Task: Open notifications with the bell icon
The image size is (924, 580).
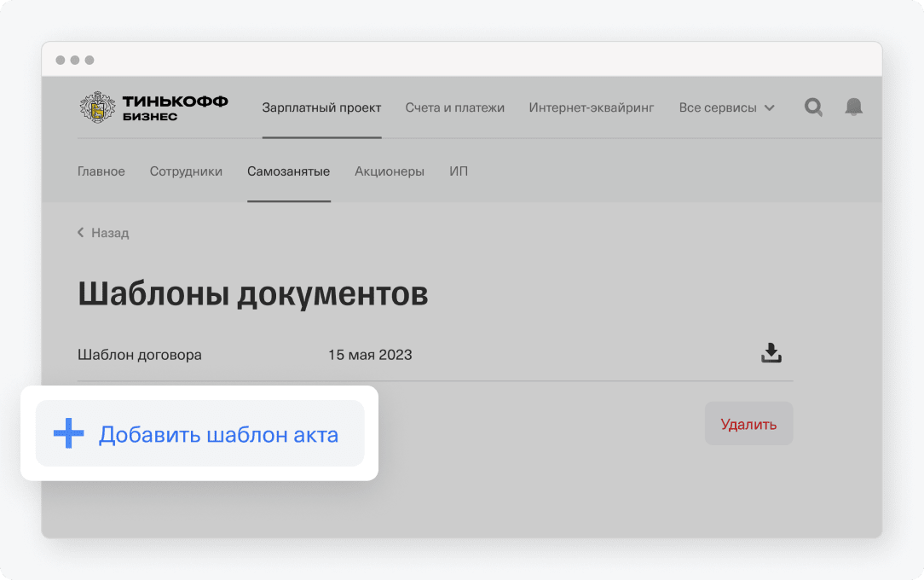Action: point(853,107)
